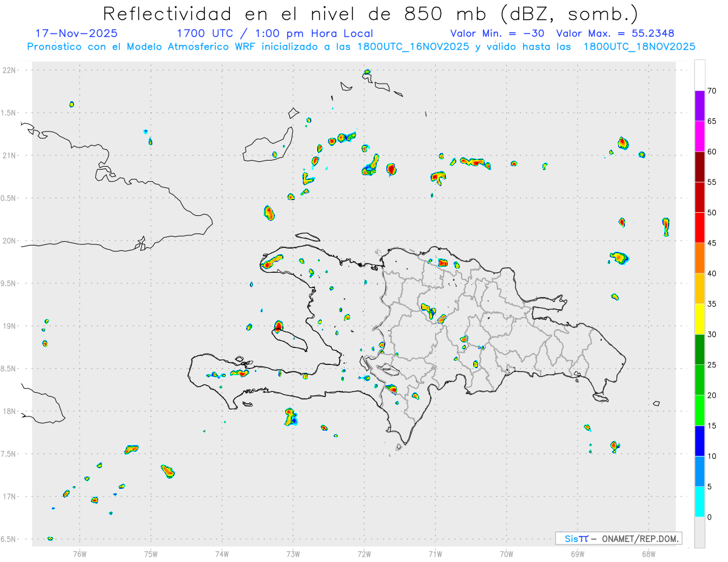This screenshot has height=562, width=728.
Task: Select the '21N' latitude label
Action: [10, 155]
